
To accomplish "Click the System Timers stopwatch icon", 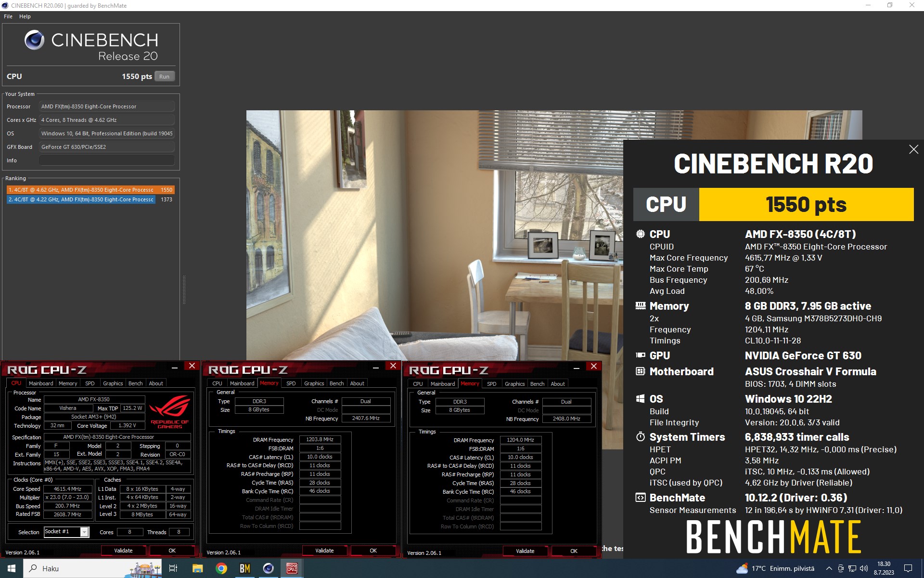I will click(x=641, y=437).
